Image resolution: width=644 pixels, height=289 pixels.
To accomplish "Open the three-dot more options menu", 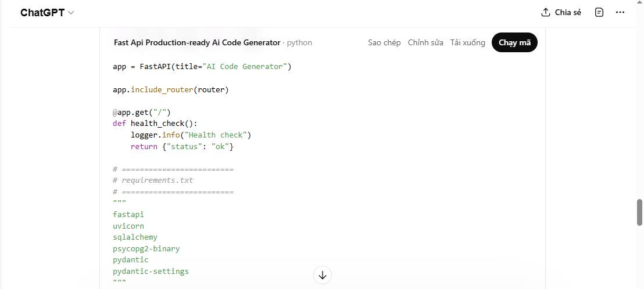I will click(621, 12).
